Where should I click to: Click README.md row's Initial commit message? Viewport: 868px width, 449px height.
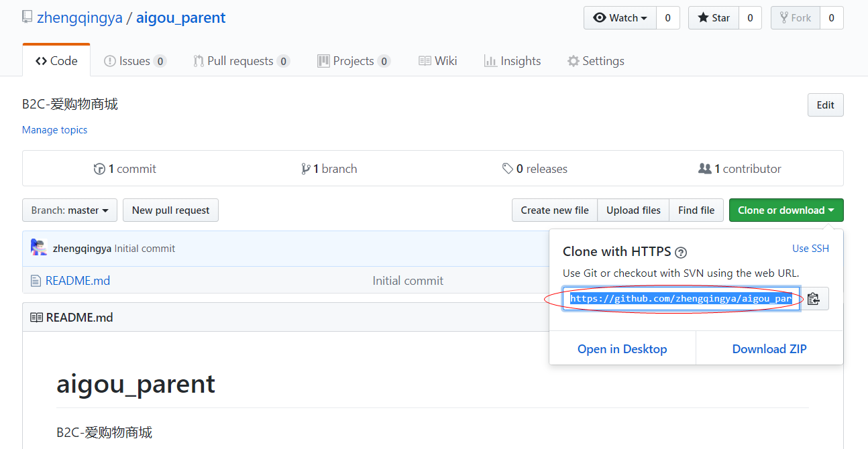click(408, 281)
